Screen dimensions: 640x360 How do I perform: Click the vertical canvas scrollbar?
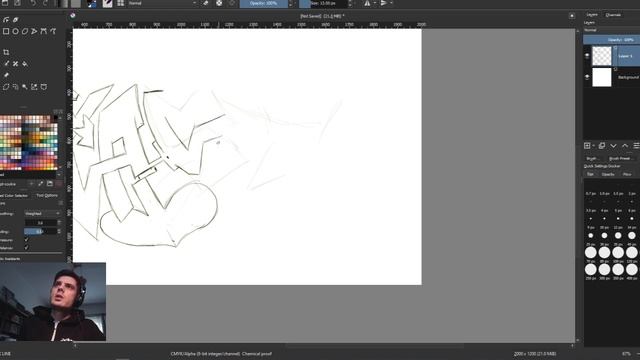click(578, 185)
